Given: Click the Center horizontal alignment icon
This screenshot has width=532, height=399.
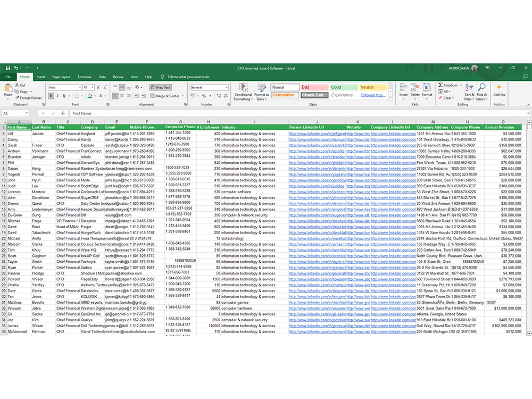Looking at the screenshot, I should pyautogui.click(x=122, y=96).
